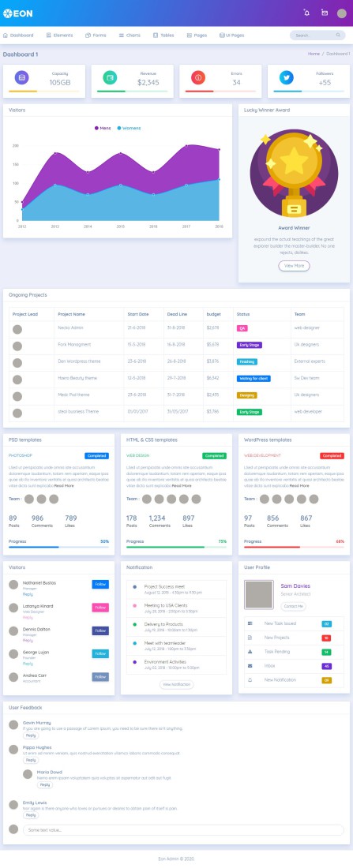Open the user avatar in top bar

pyautogui.click(x=341, y=13)
